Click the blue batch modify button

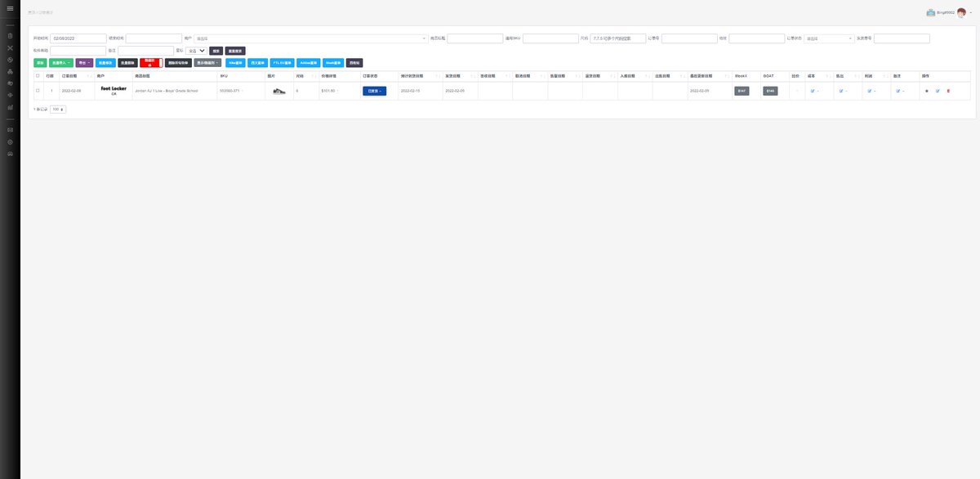(x=106, y=62)
